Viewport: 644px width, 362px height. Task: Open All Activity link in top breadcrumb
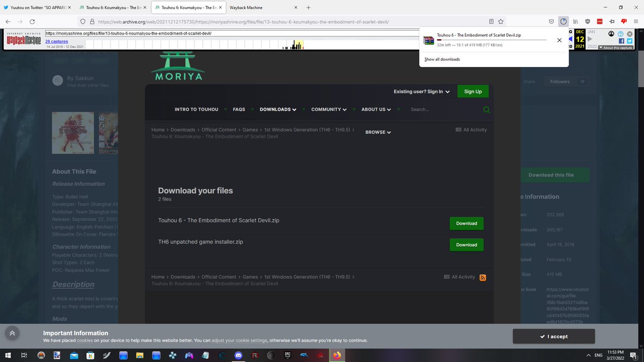coord(471,130)
